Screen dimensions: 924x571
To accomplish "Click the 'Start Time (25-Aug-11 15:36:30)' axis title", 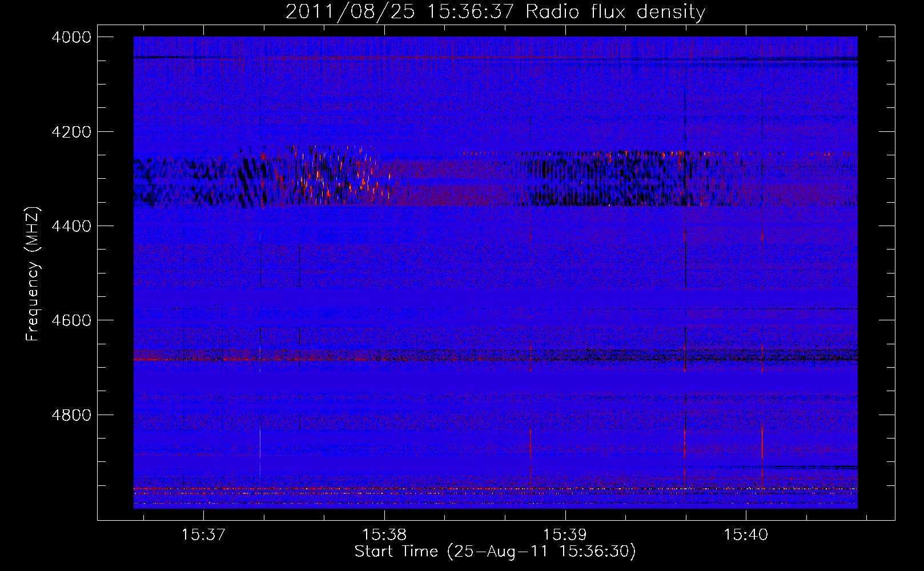I will coord(495,552).
